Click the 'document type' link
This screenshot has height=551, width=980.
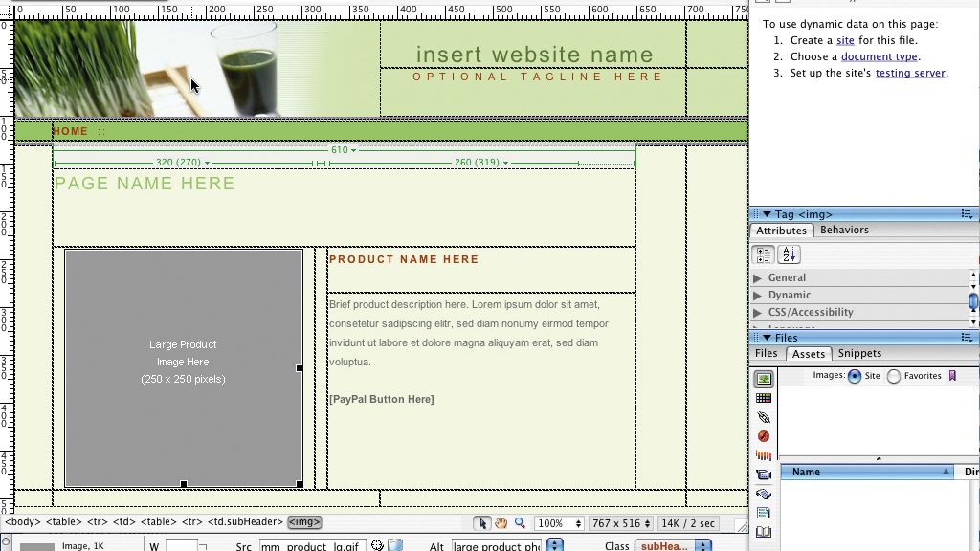[880, 56]
